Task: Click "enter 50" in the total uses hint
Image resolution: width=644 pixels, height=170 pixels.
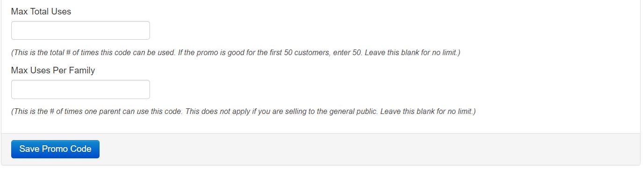Action: coord(347,53)
